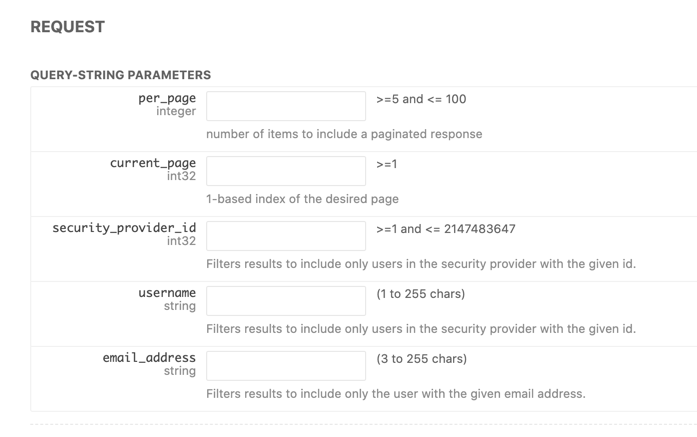Click into the username field
Image resolution: width=697 pixels, height=437 pixels.
click(286, 301)
